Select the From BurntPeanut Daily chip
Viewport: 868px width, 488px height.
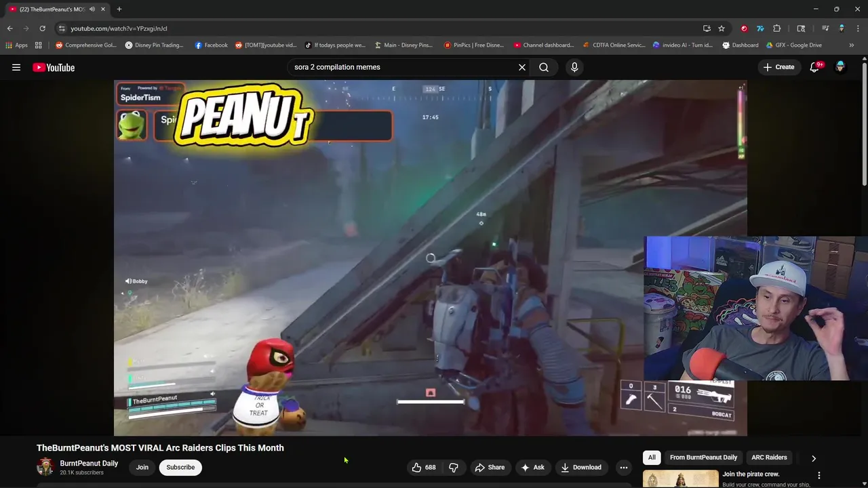coord(703,457)
